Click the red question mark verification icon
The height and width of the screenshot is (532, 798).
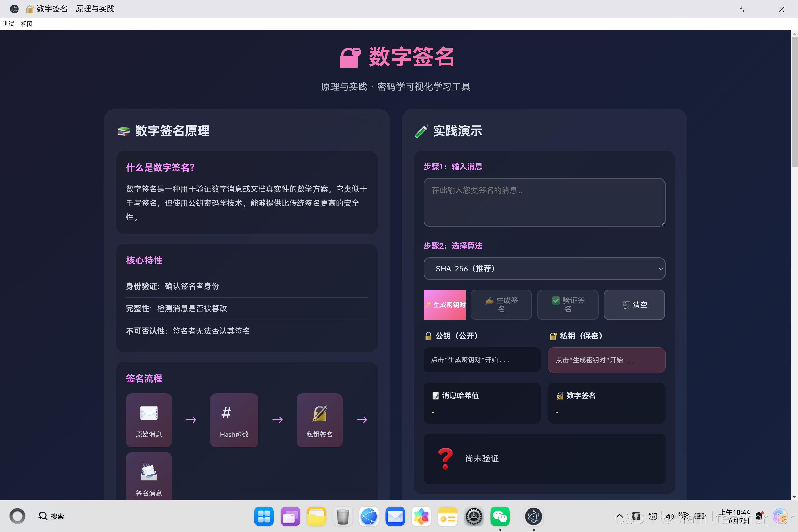point(445,458)
